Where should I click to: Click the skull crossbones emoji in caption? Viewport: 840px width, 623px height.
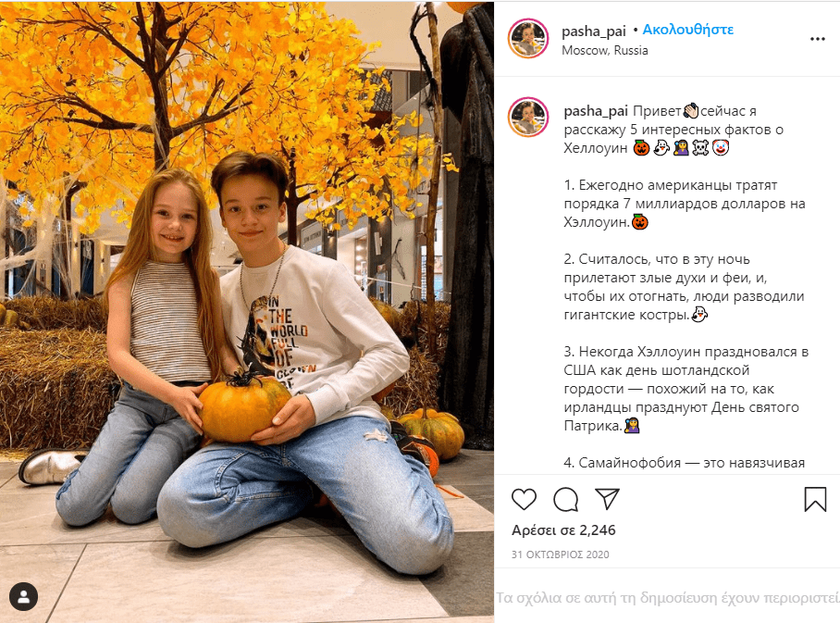(x=700, y=147)
